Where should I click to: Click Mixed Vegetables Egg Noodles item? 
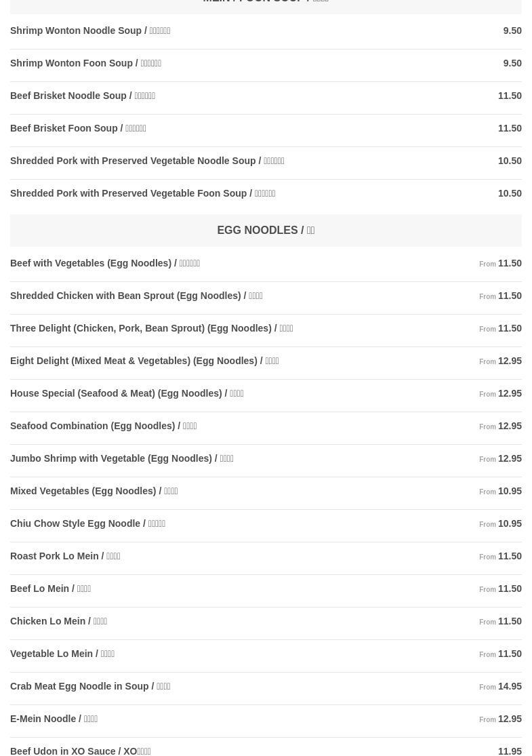point(94,491)
